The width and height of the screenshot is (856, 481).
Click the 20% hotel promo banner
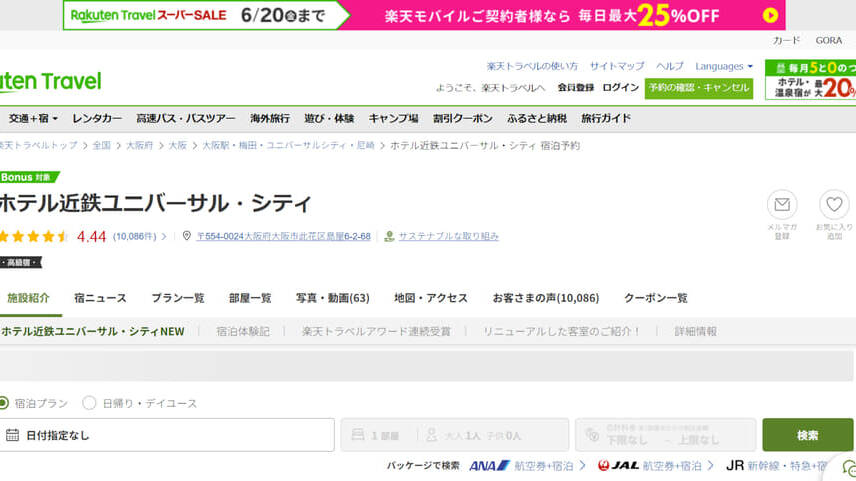(810, 80)
